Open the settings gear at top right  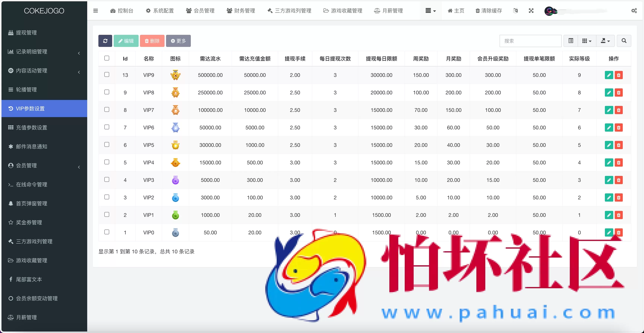[634, 10]
